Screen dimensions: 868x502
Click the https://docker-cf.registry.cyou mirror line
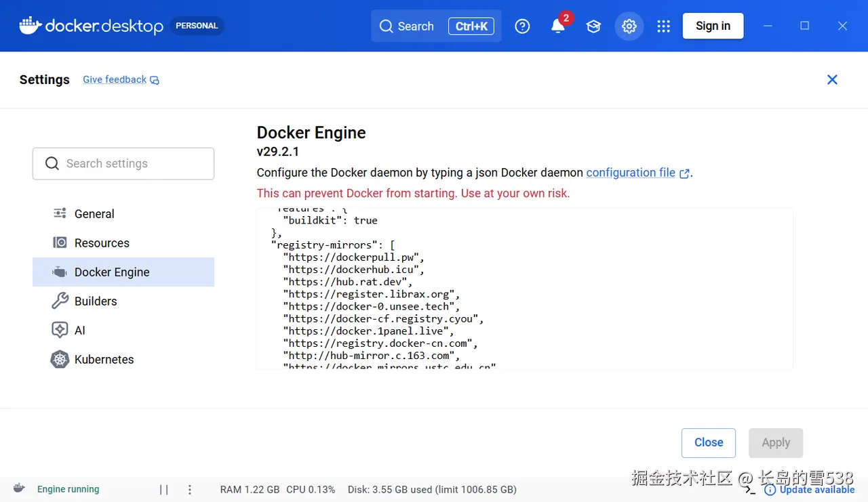click(384, 318)
